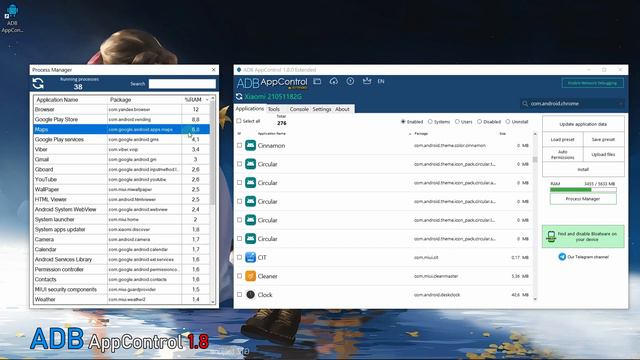The height and width of the screenshot is (360, 640).
Task: Sort by Package column in application list
Action: [421, 133]
